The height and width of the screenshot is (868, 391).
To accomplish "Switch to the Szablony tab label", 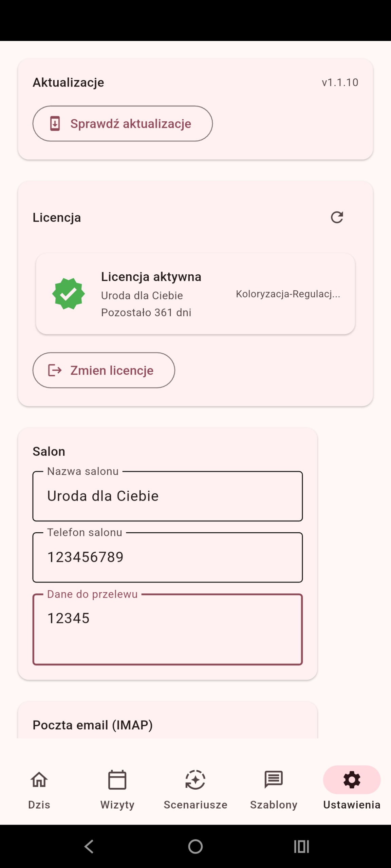I will pos(274,805).
